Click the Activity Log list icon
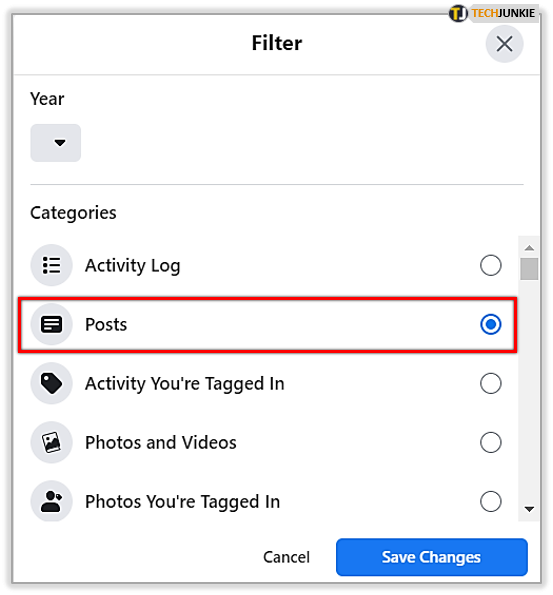The height and width of the screenshot is (595, 553). [x=52, y=265]
